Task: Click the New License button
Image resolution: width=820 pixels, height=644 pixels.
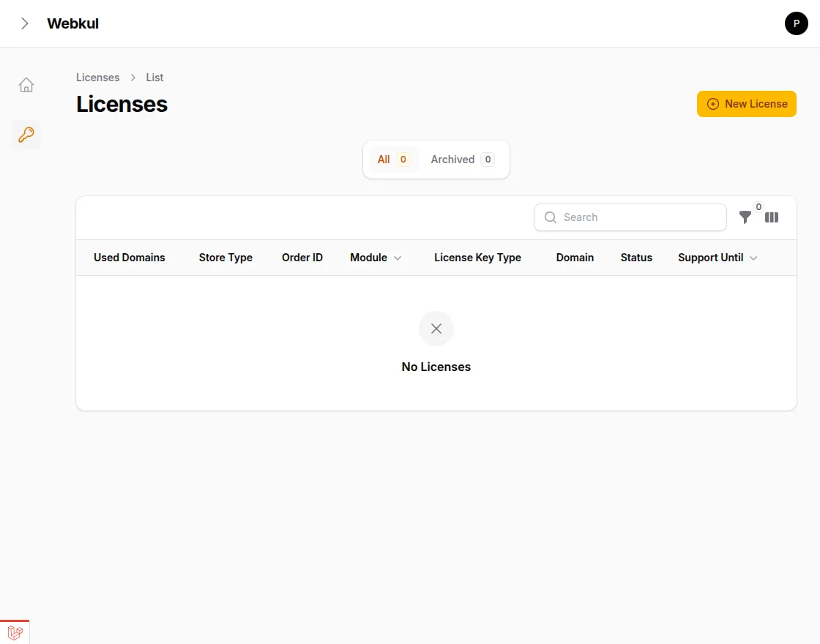Action: [x=746, y=104]
